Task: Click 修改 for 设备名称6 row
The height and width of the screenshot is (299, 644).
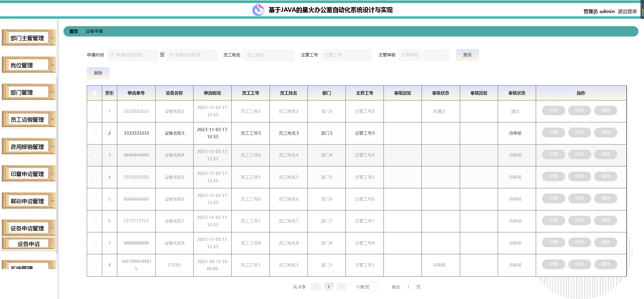Action: (579, 198)
